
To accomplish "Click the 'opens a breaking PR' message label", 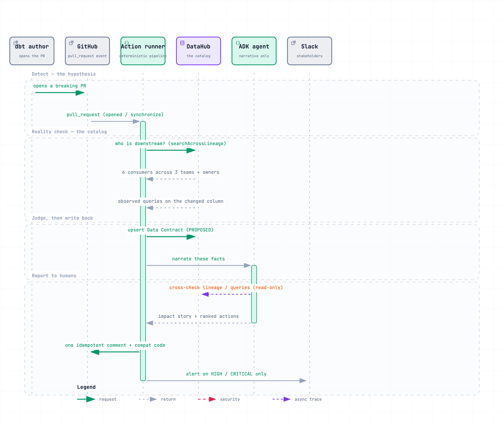I will 60,86.
